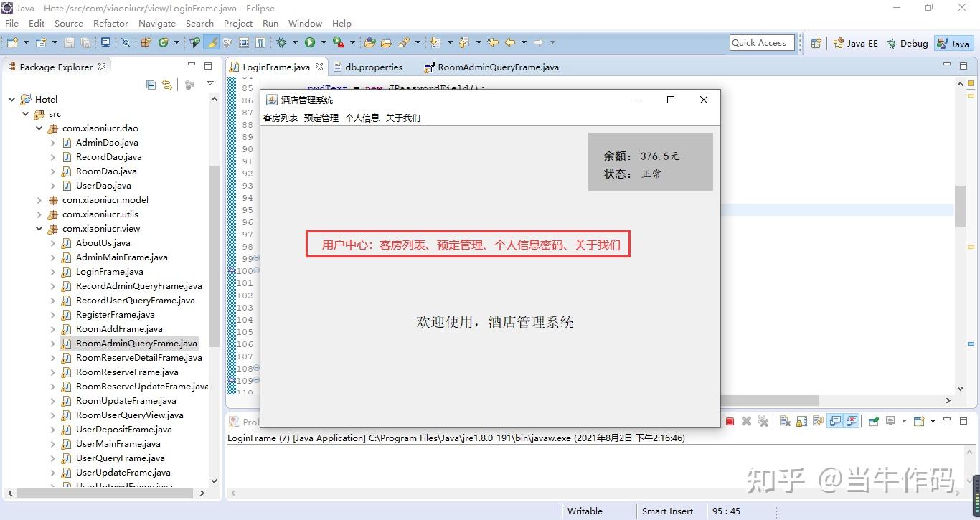The height and width of the screenshot is (520, 980).
Task: Click the green Run button in toolbar
Action: [310, 42]
